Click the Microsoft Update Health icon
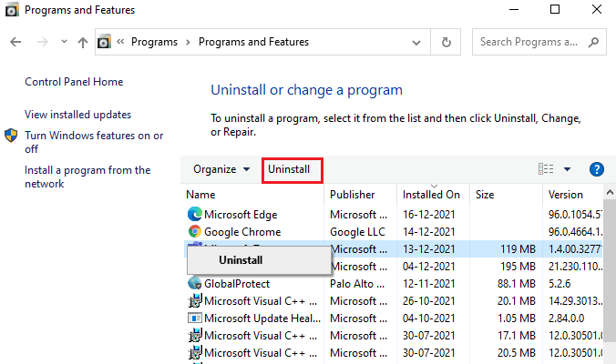This screenshot has width=616, height=364. coord(194,318)
